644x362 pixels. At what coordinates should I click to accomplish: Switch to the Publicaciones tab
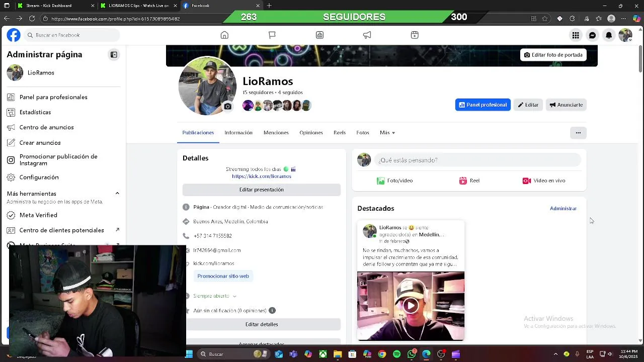198,133
